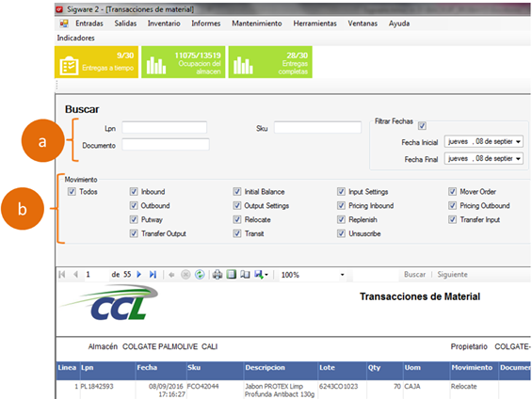Image resolution: width=532 pixels, height=399 pixels.
Task: Open Ocupacion del almacen indicator tile
Action: click(x=184, y=62)
